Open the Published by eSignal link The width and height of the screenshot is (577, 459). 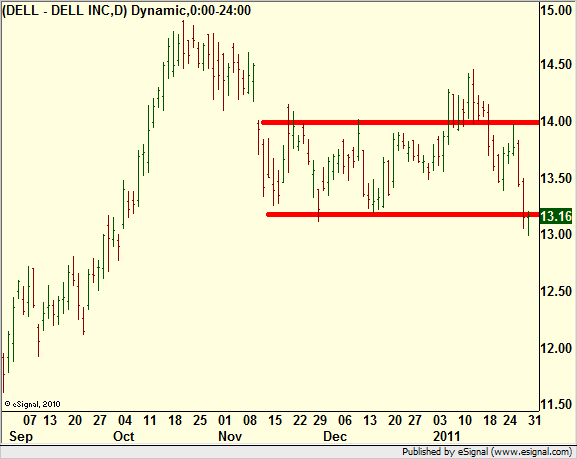point(487,452)
